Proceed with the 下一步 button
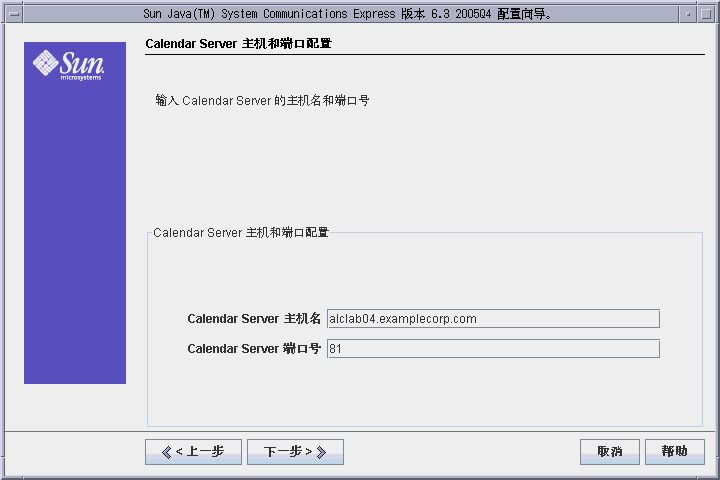This screenshot has width=720, height=480. (295, 452)
